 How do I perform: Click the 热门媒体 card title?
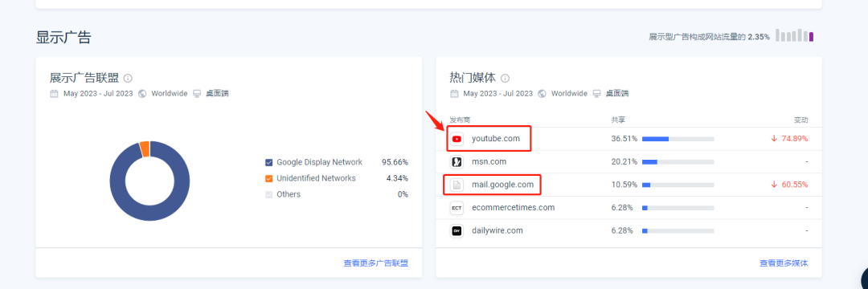coord(473,79)
